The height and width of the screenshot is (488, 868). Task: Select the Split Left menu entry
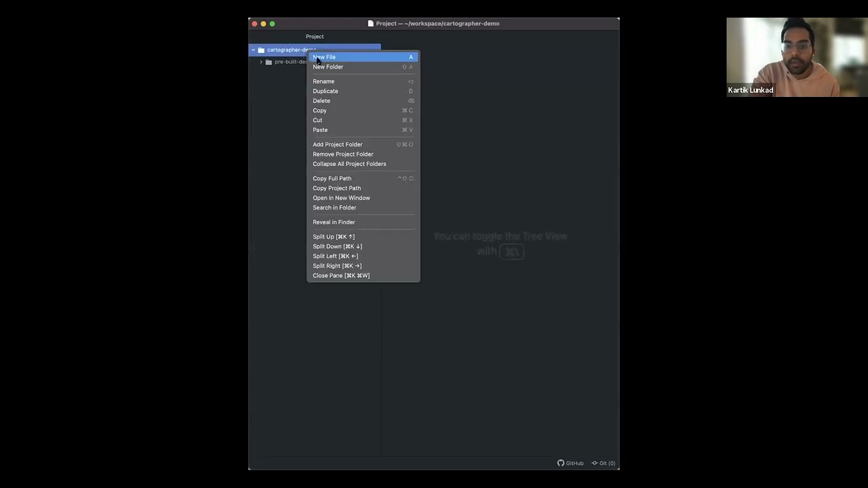point(363,256)
